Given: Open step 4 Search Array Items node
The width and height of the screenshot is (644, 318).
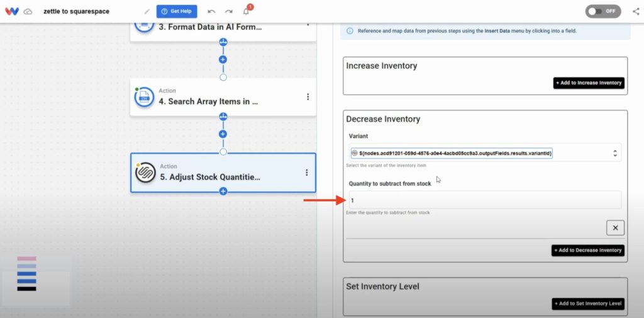Looking at the screenshot, I should click(x=223, y=97).
